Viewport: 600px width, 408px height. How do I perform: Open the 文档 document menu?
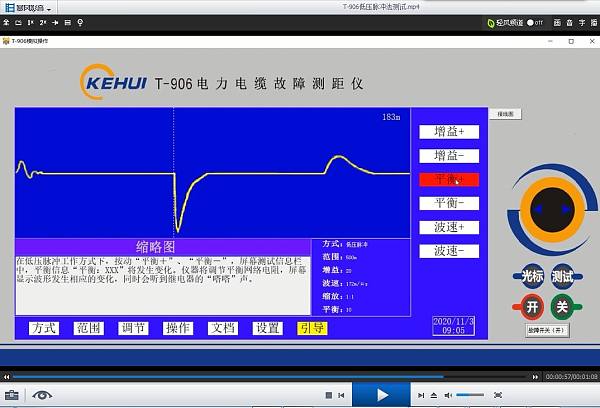click(223, 328)
